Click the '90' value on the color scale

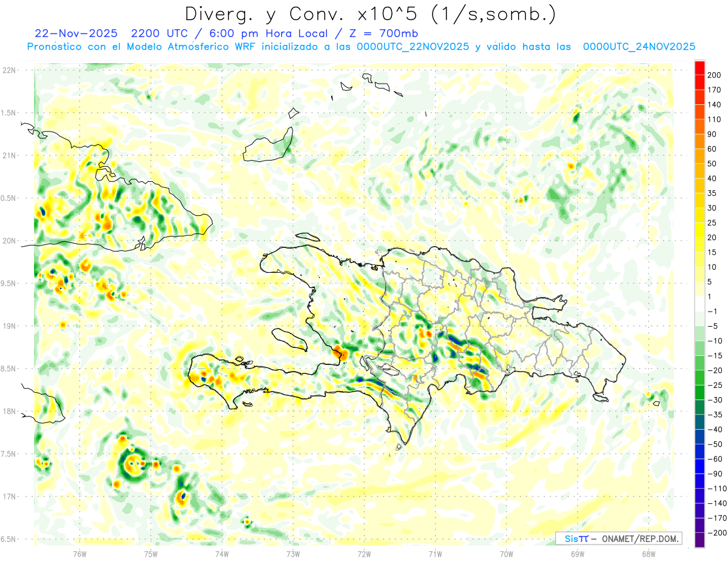tap(712, 134)
